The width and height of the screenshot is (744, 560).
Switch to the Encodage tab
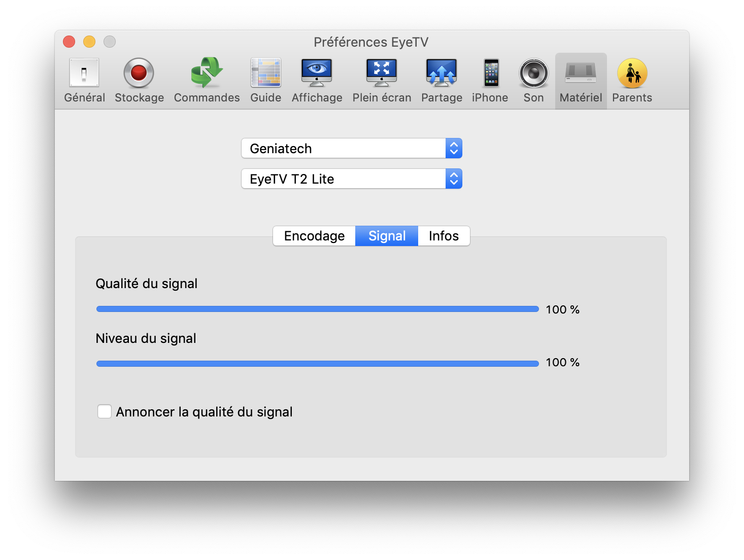click(314, 236)
